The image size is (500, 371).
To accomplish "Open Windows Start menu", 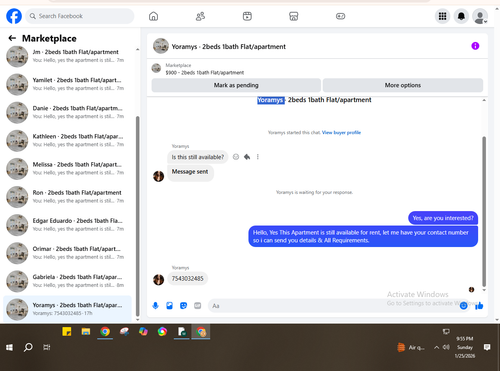I will 9,348.
